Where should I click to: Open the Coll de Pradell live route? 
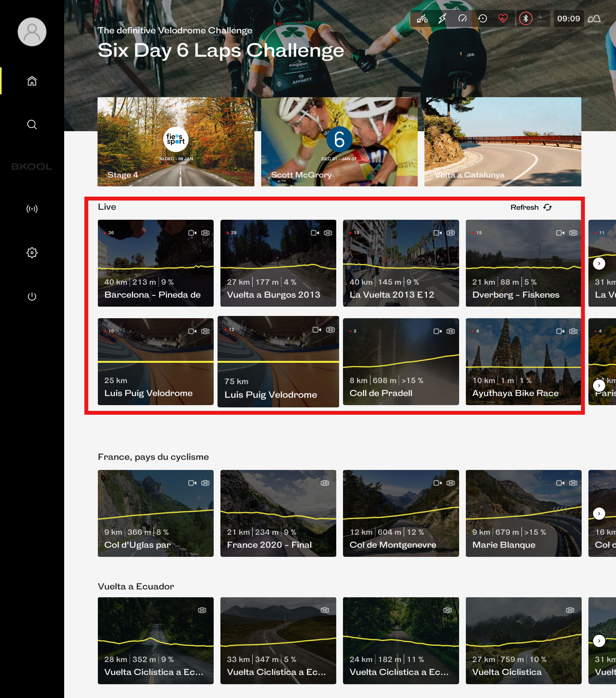(x=400, y=362)
